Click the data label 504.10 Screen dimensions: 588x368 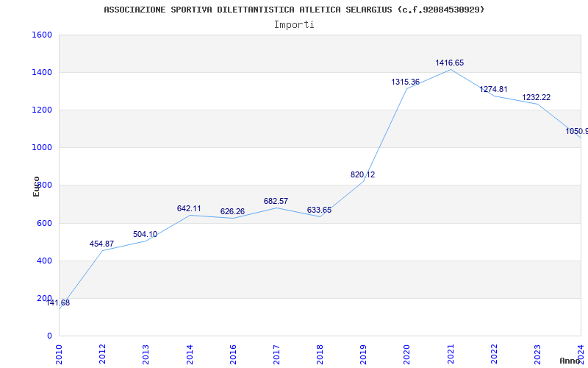coord(145,234)
